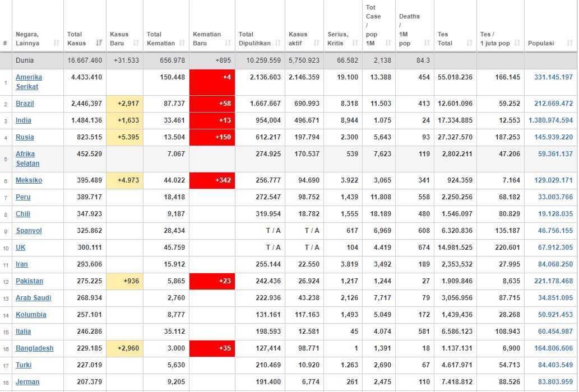Select the Dunia row label
This screenshot has height=392, width=579.
click(x=24, y=60)
